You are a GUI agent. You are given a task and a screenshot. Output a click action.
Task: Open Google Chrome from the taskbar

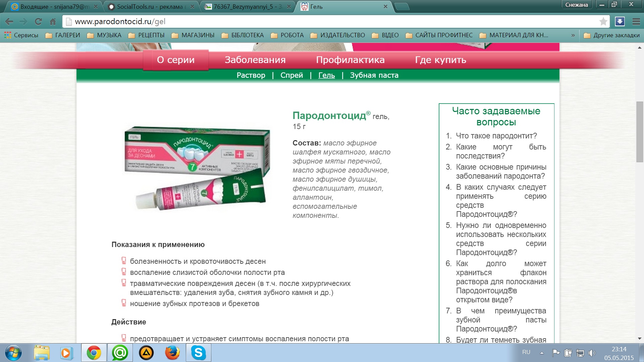pyautogui.click(x=94, y=353)
